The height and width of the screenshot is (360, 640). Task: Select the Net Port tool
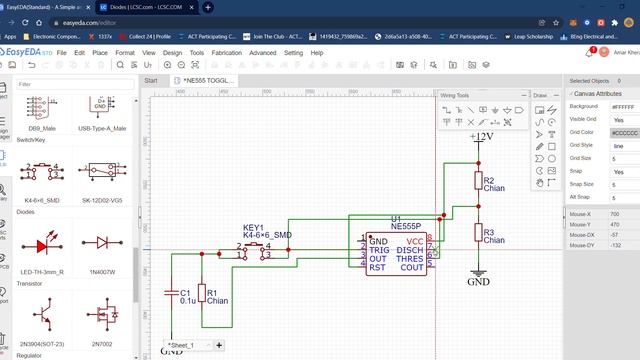point(519,110)
